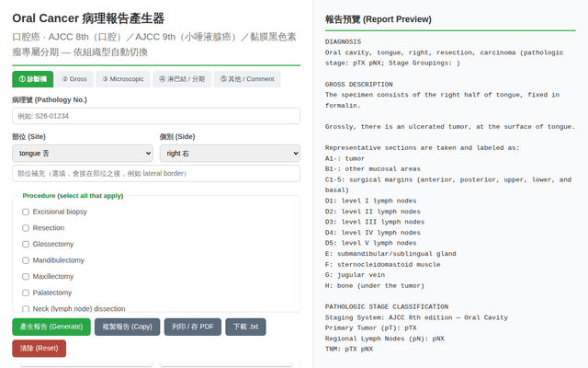The image size is (588, 368).
Task: Click 'Staging System: AJCC 8th edition' line
Action: coord(416,317)
